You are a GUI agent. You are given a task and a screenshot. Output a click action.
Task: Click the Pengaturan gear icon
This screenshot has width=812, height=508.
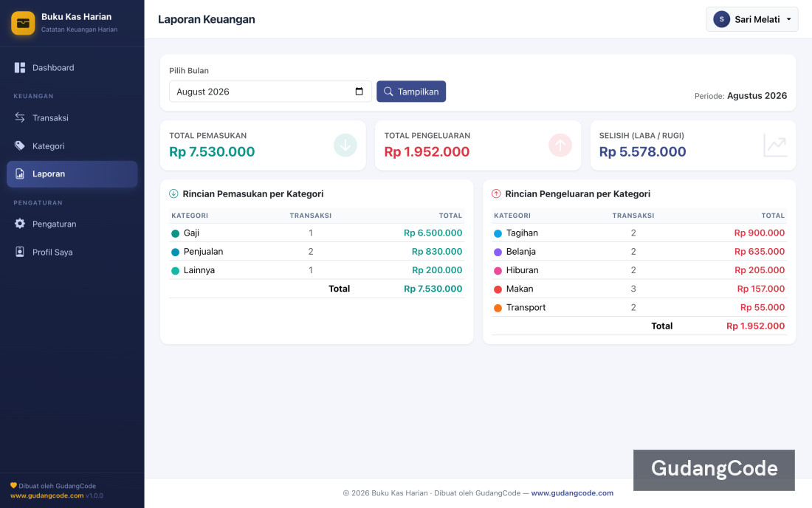(x=20, y=224)
